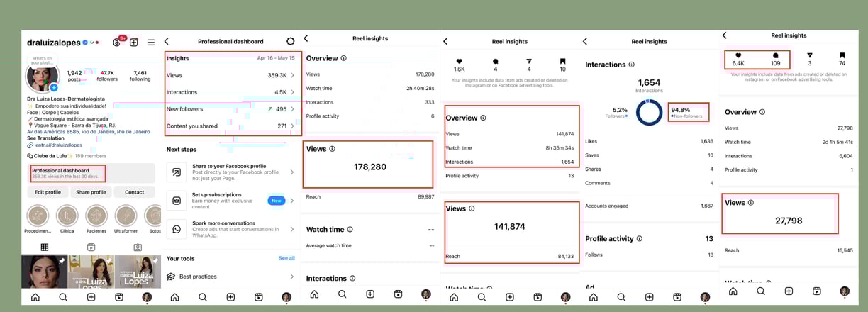Open Ultraformer story highlight
This screenshot has width=868, height=312.
pos(126,219)
